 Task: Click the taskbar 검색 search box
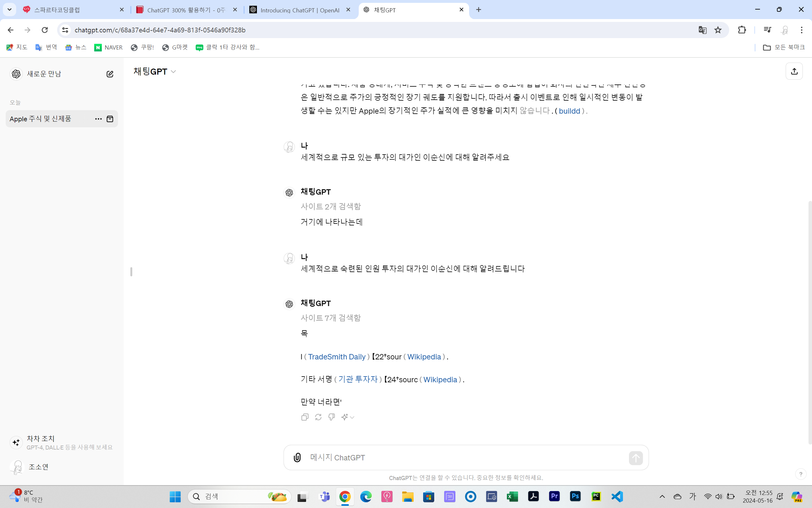(239, 497)
